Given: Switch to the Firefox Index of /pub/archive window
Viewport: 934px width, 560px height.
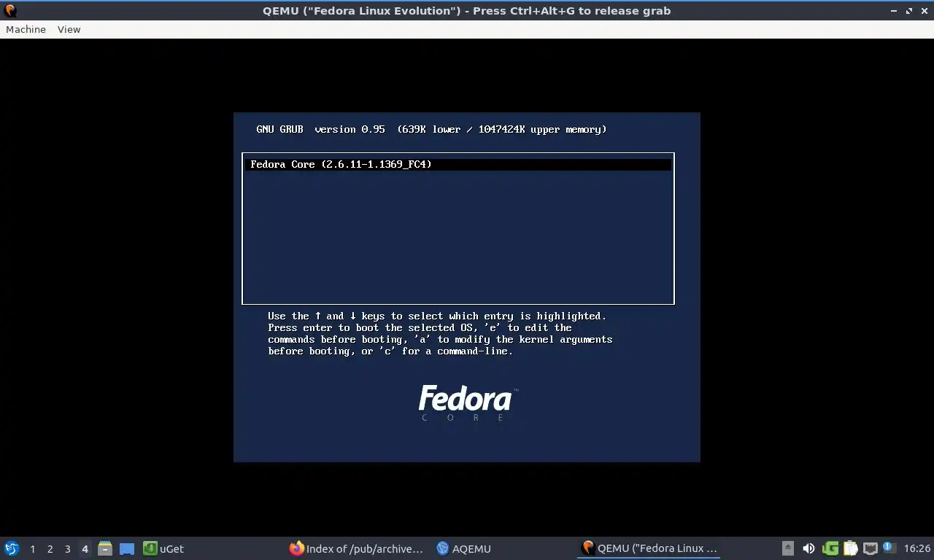Looking at the screenshot, I should click(x=356, y=548).
